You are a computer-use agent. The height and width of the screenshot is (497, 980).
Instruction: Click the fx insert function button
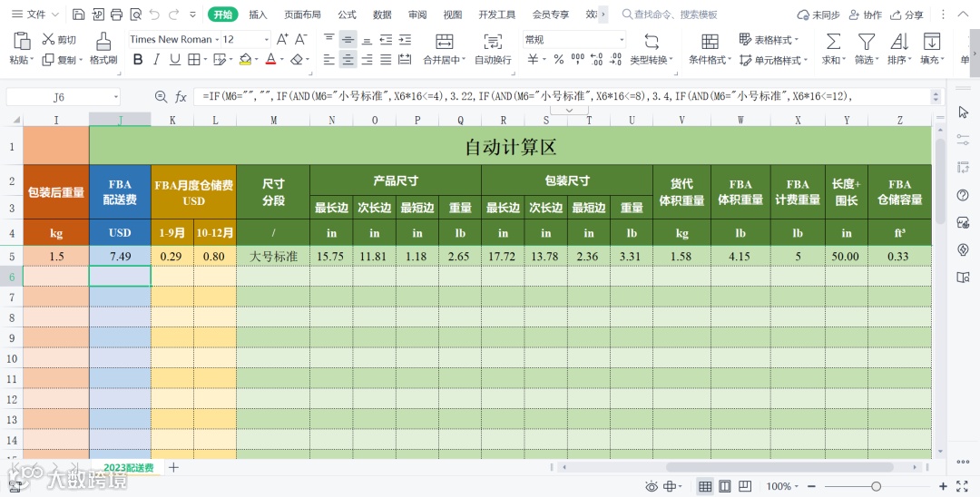pyautogui.click(x=181, y=97)
